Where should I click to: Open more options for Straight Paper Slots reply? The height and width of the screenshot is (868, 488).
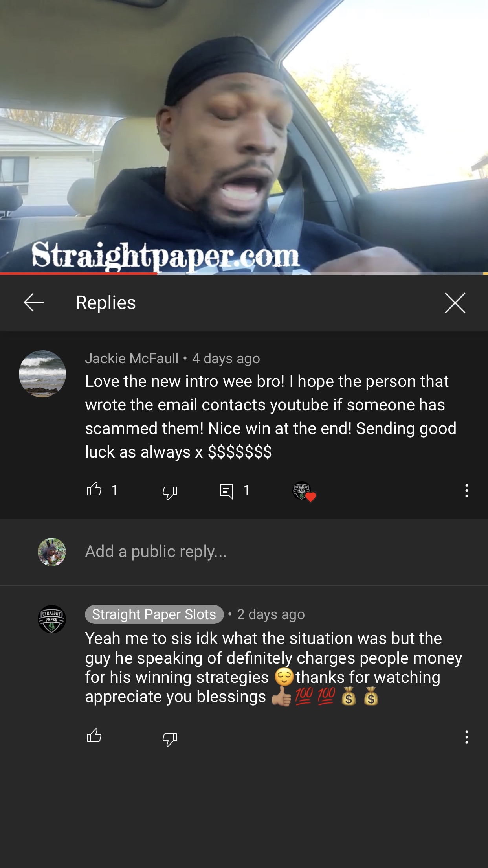466,737
